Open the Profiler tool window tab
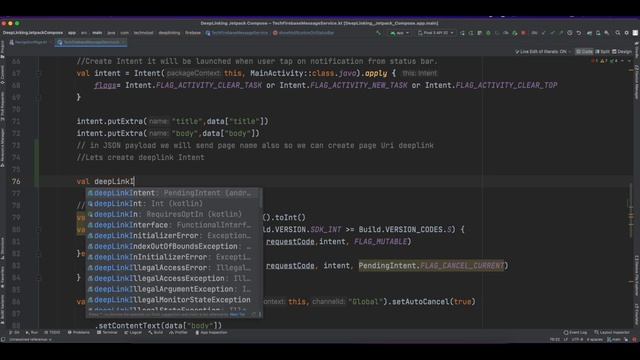 (x=179, y=333)
